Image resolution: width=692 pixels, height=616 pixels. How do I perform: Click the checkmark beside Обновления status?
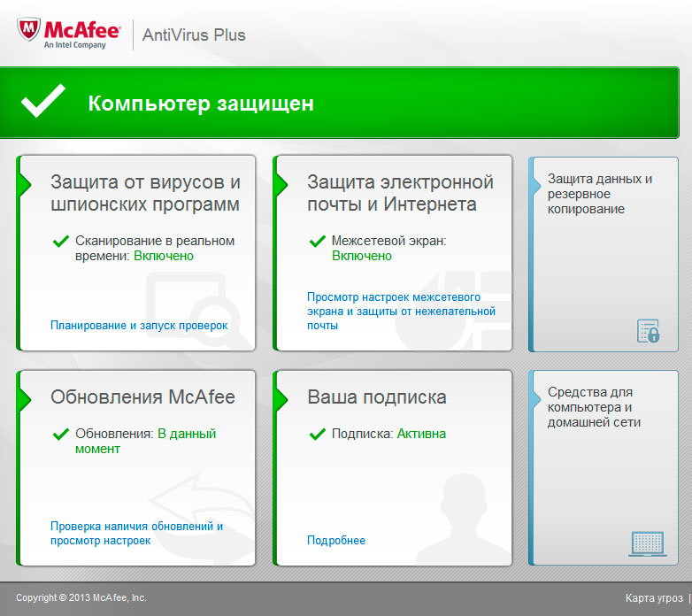pyautogui.click(x=61, y=435)
